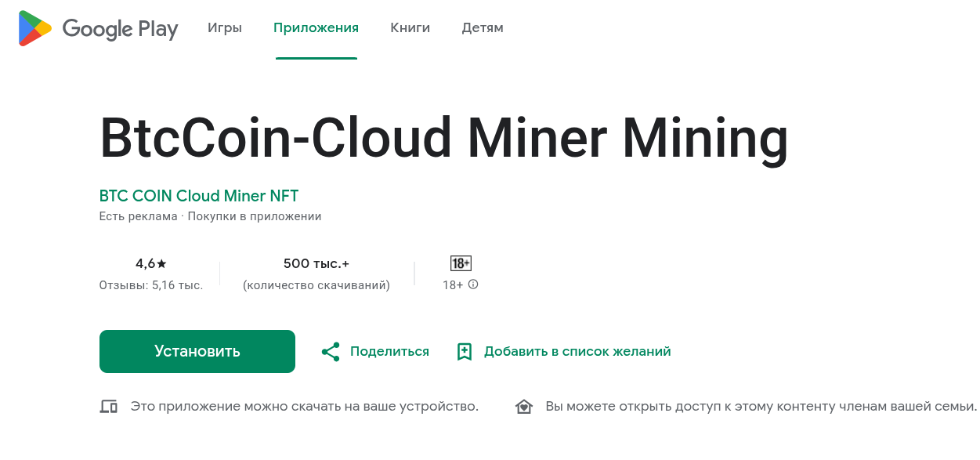The width and height of the screenshot is (980, 460).
Task: Click the star icon next to the 4,6 rating
Action: [160, 264]
